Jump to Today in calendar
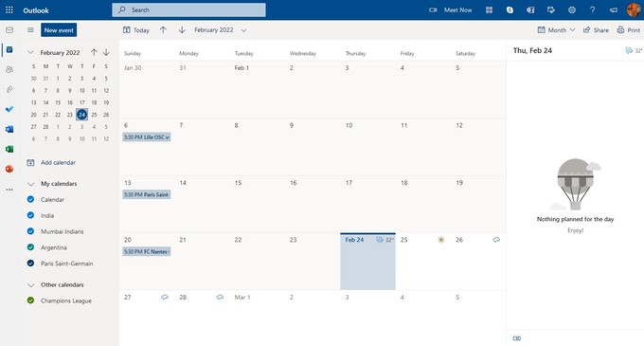 [136, 30]
